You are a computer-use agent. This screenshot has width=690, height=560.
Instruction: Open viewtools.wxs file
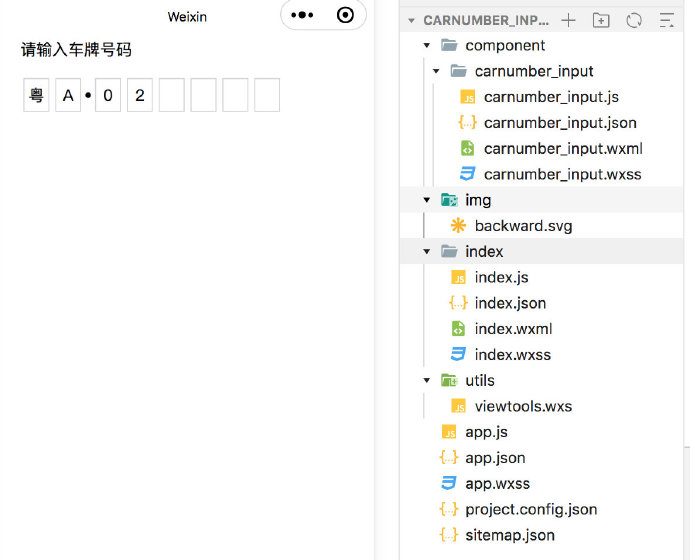click(523, 406)
